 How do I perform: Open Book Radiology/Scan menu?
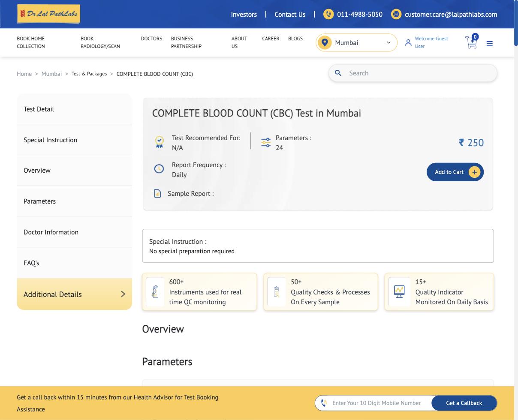point(100,42)
